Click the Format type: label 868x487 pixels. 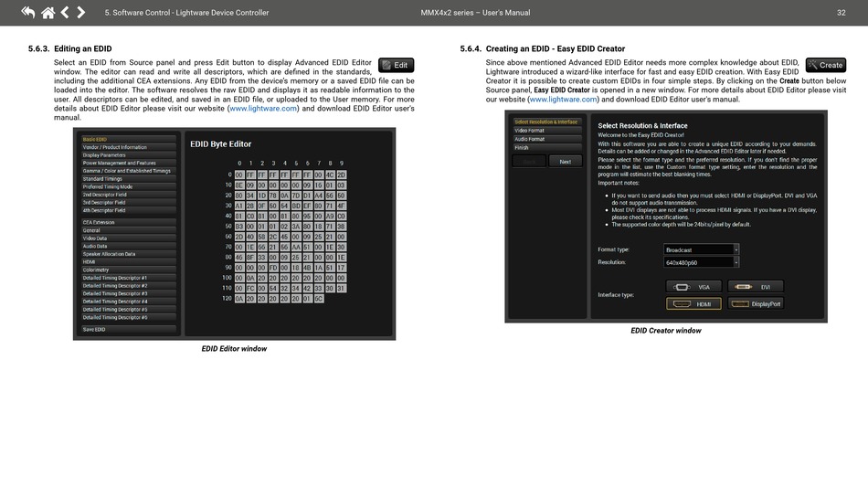(x=613, y=249)
